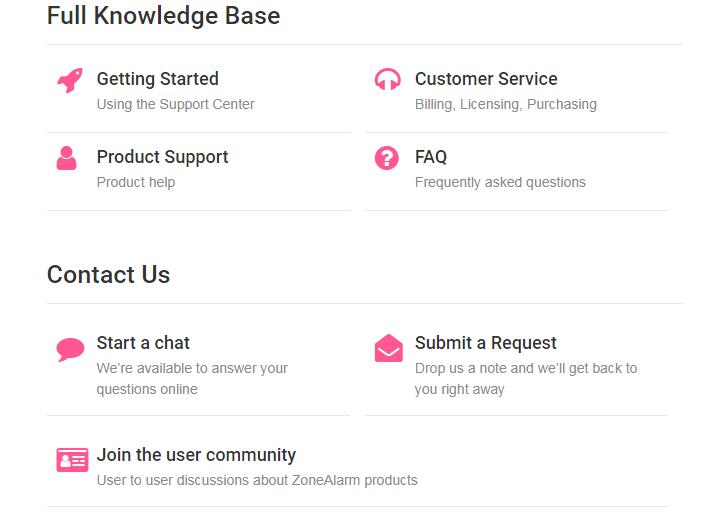Click the person Product Support icon
The width and height of the screenshot is (706, 513).
[66, 158]
